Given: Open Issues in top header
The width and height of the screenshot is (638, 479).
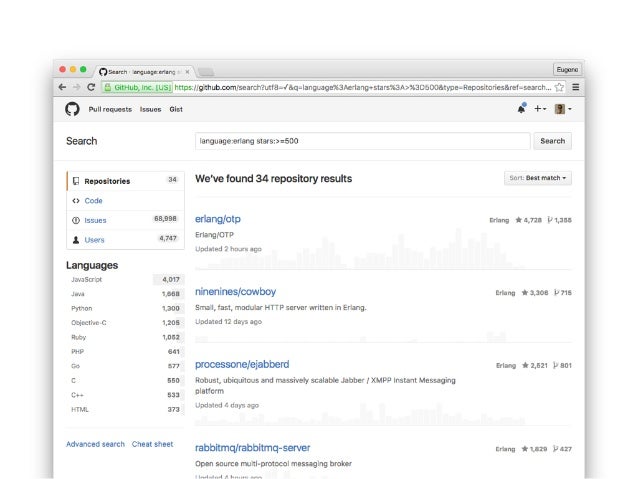Looking at the screenshot, I should [x=150, y=109].
